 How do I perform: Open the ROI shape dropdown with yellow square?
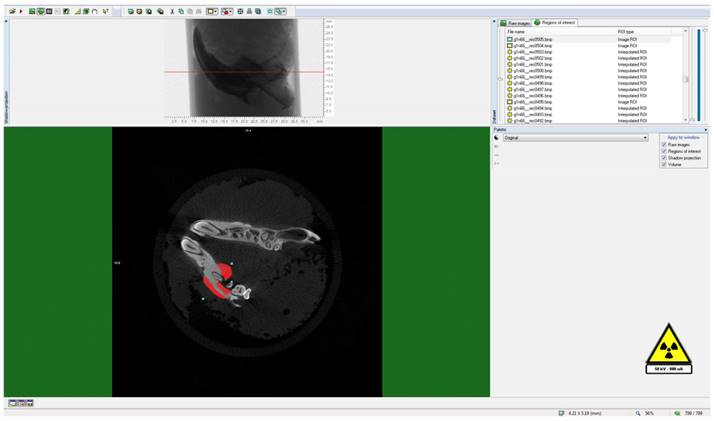[x=212, y=11]
